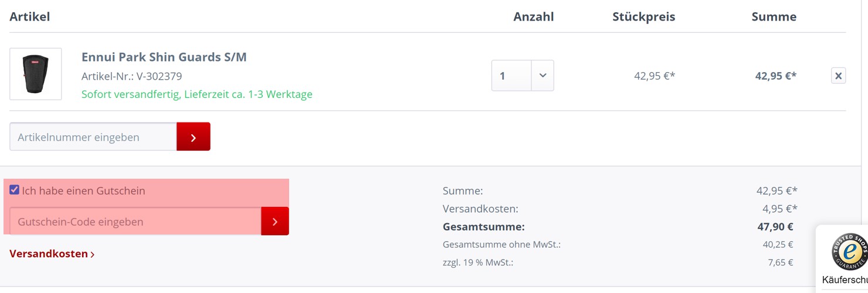Remove the Ennui Park Shin Guards item
The height and width of the screenshot is (293, 868).
(838, 76)
